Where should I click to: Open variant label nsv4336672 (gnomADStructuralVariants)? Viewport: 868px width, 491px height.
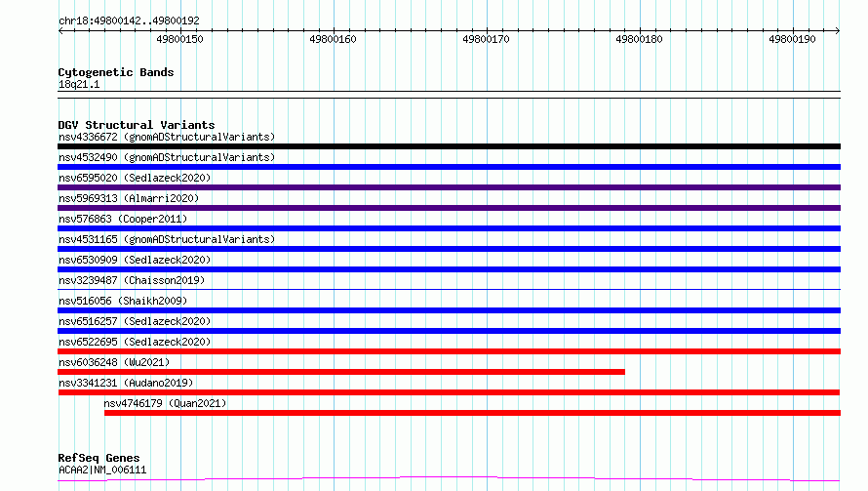click(167, 137)
